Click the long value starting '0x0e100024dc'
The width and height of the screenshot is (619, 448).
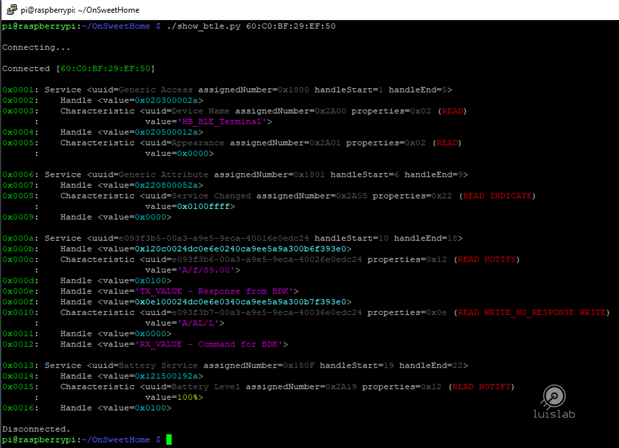240,302
